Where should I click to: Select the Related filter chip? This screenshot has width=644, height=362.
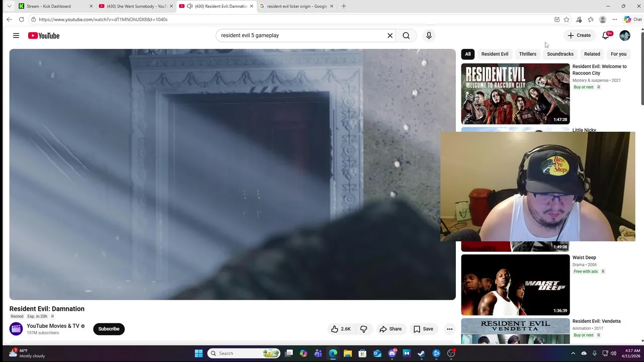592,54
